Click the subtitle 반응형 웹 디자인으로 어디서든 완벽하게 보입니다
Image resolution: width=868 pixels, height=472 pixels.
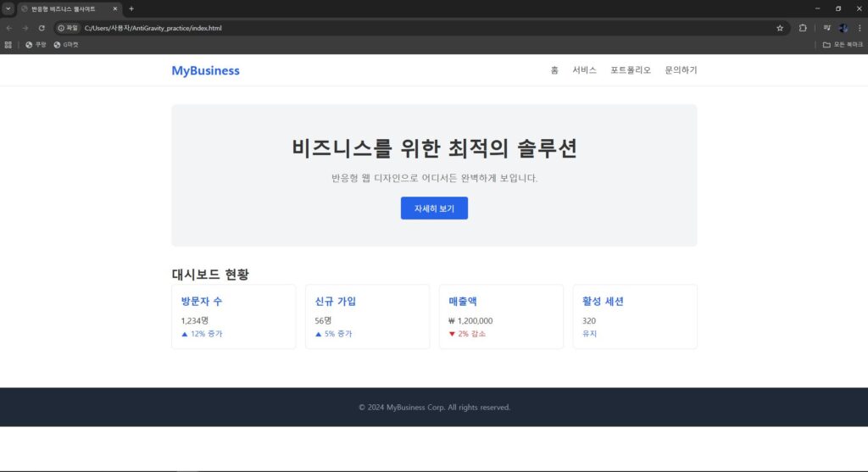[434, 178]
